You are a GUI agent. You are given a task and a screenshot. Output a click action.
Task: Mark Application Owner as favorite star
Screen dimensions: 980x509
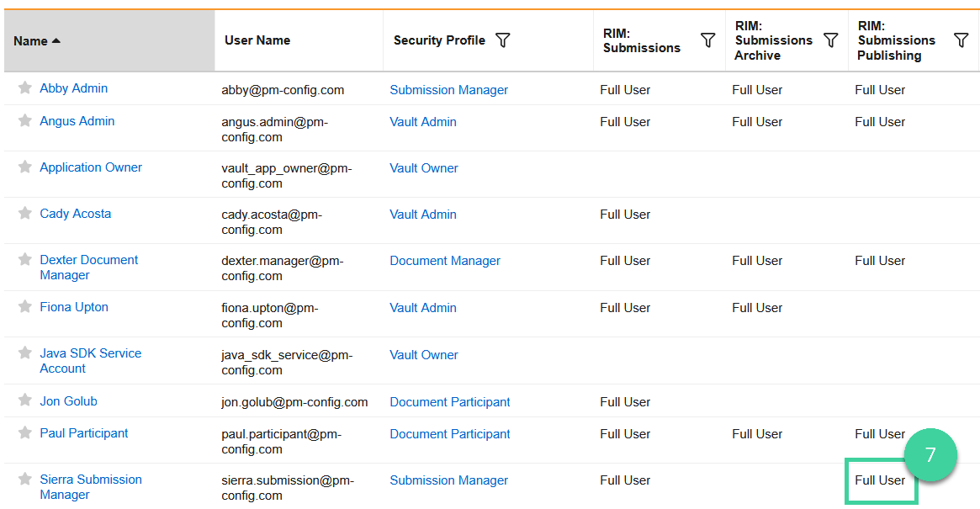pos(25,167)
